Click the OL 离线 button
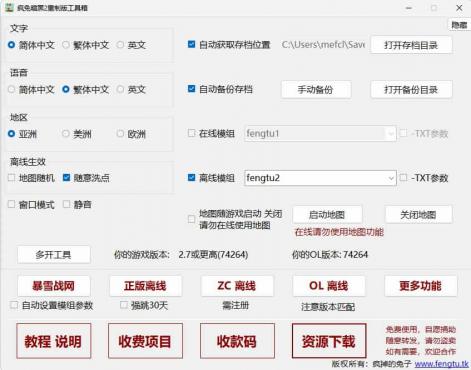The width and height of the screenshot is (471, 370). [x=329, y=286]
